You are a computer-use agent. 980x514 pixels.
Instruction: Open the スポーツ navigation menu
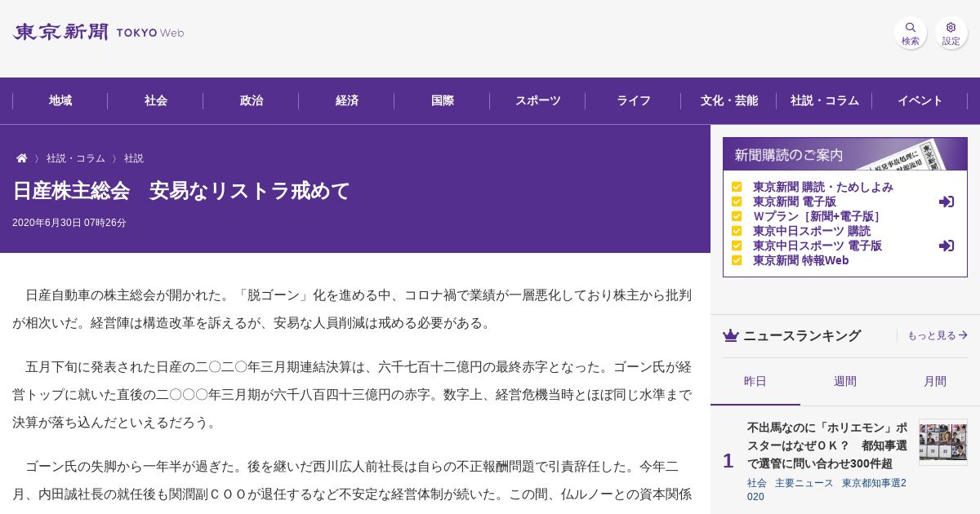(538, 101)
